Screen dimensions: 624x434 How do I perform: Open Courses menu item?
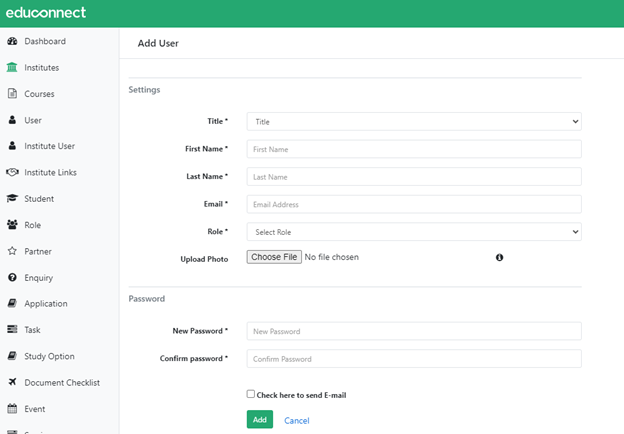pos(39,93)
